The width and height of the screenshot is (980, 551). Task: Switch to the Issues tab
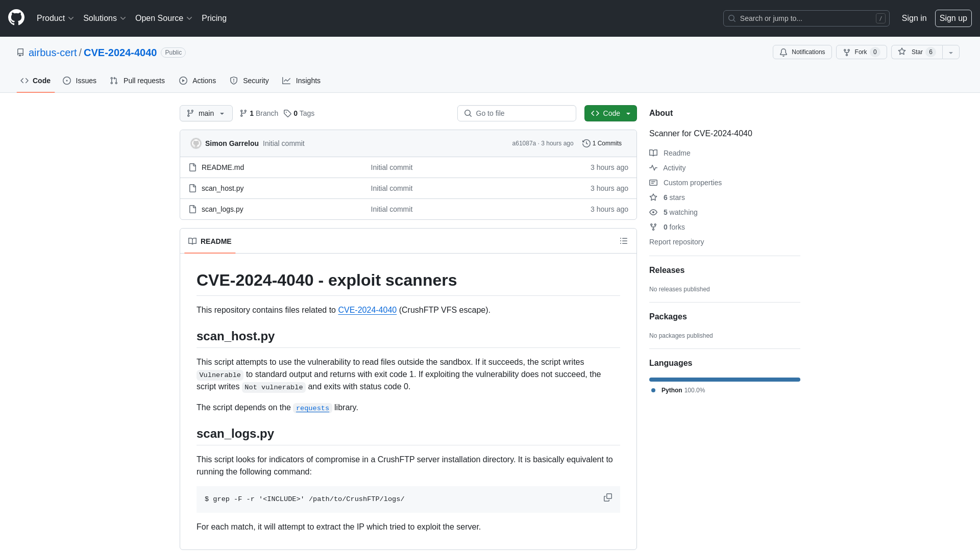(x=80, y=81)
